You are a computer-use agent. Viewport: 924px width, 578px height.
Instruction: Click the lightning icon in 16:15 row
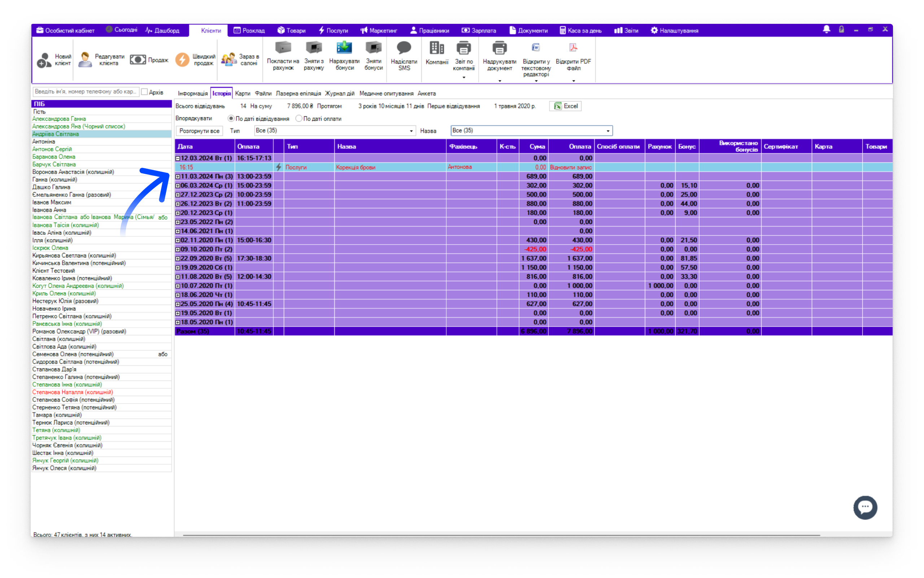coord(279,167)
